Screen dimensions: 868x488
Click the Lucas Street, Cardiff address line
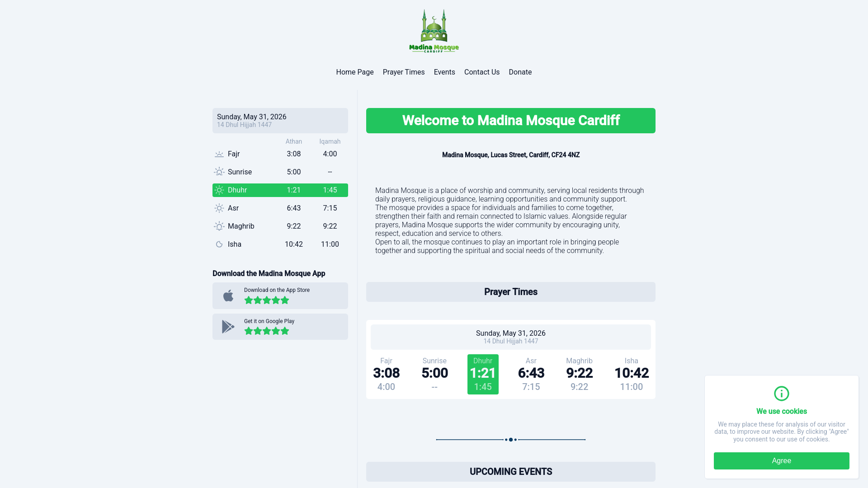coord(511,155)
